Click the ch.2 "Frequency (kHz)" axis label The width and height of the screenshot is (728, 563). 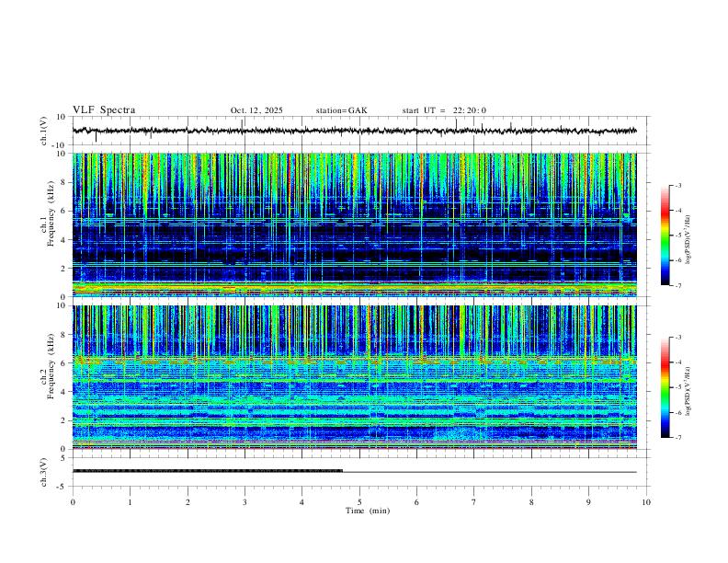coord(51,366)
